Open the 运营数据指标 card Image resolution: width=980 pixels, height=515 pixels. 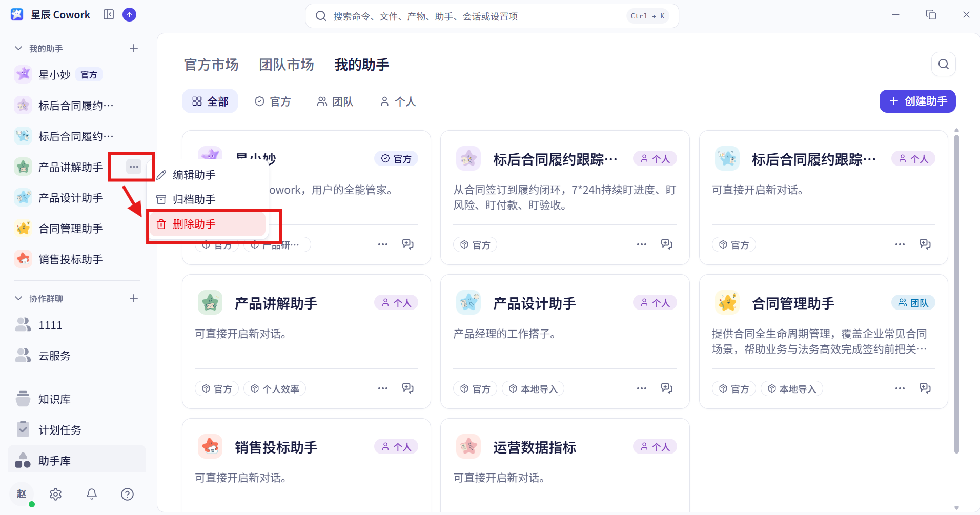[x=565, y=465]
